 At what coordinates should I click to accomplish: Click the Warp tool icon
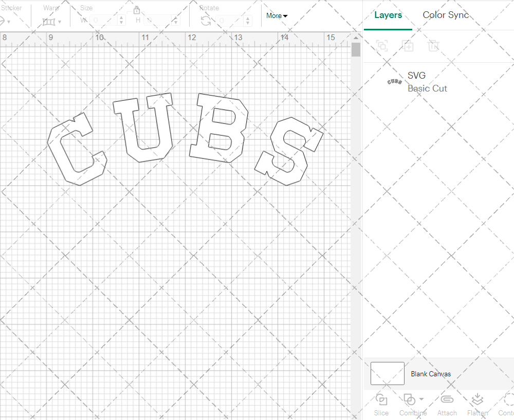[x=49, y=22]
